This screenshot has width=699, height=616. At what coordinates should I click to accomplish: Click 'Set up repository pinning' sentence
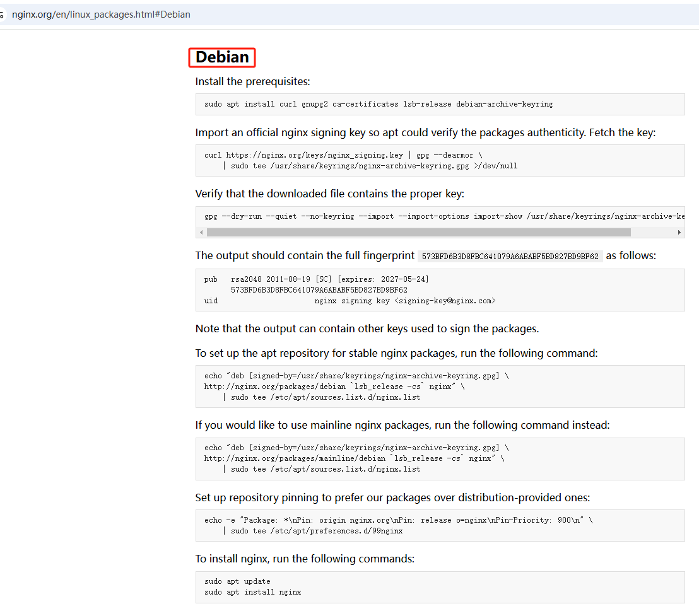click(x=392, y=497)
